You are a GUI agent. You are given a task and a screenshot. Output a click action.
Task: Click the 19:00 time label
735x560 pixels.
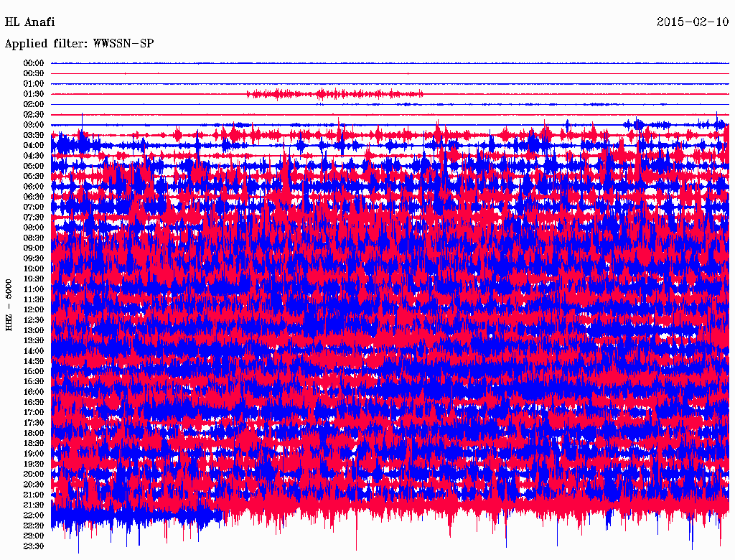(x=33, y=454)
